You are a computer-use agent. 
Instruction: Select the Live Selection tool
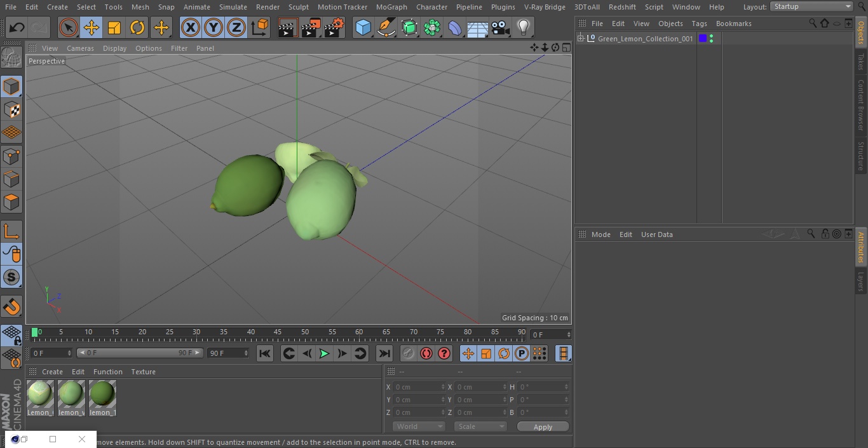tap(68, 27)
